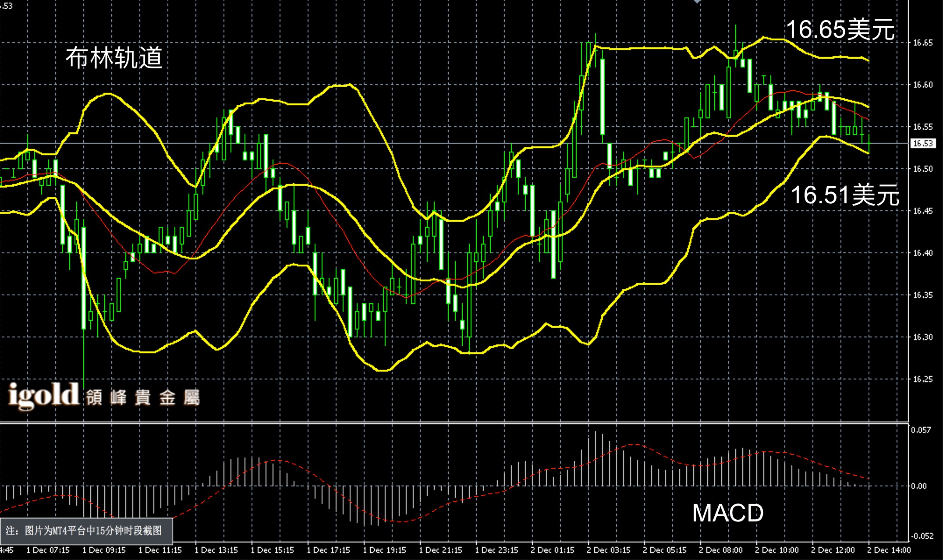
Task: Select the 1 Dec 07:15 time label
Action: 48,550
